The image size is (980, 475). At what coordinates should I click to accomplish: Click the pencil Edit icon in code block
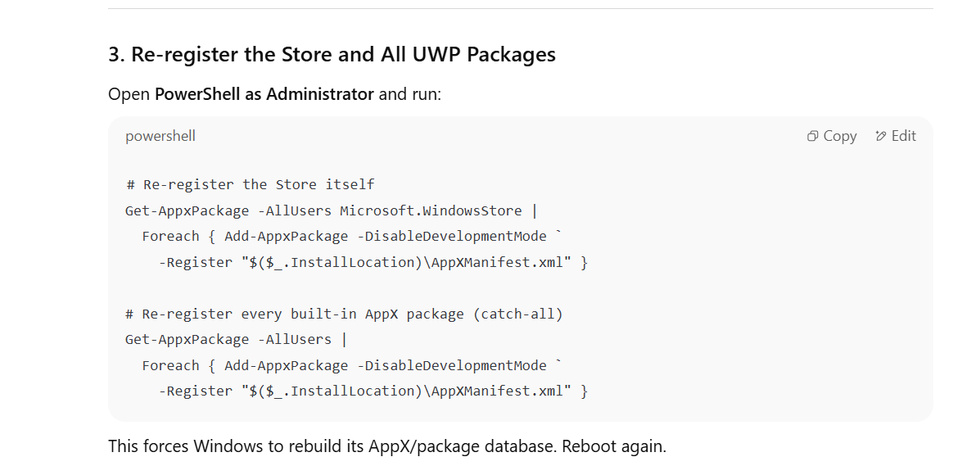[881, 136]
